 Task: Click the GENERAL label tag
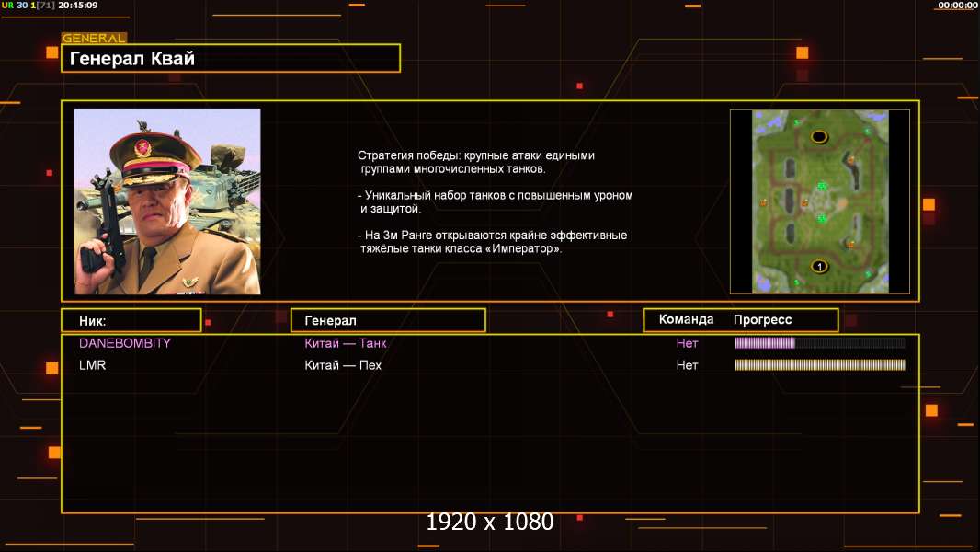94,38
